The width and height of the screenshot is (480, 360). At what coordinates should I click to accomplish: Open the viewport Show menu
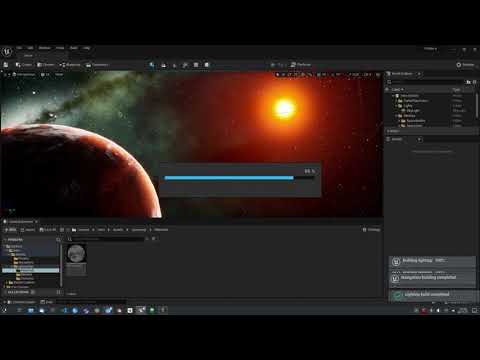59,75
